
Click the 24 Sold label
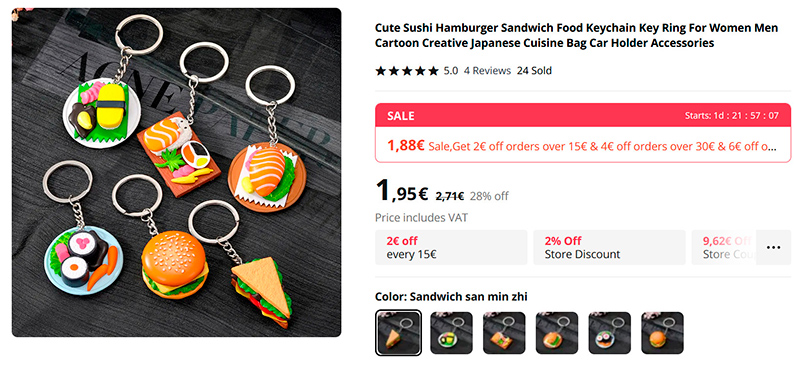[x=534, y=71]
